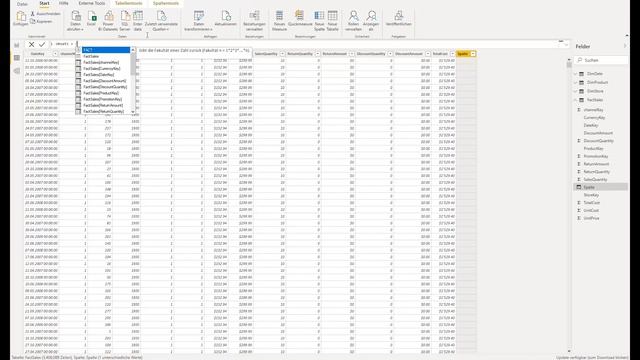This screenshot has width=640, height=360.
Task: Click the Kopieren icon
Action: (33, 21)
